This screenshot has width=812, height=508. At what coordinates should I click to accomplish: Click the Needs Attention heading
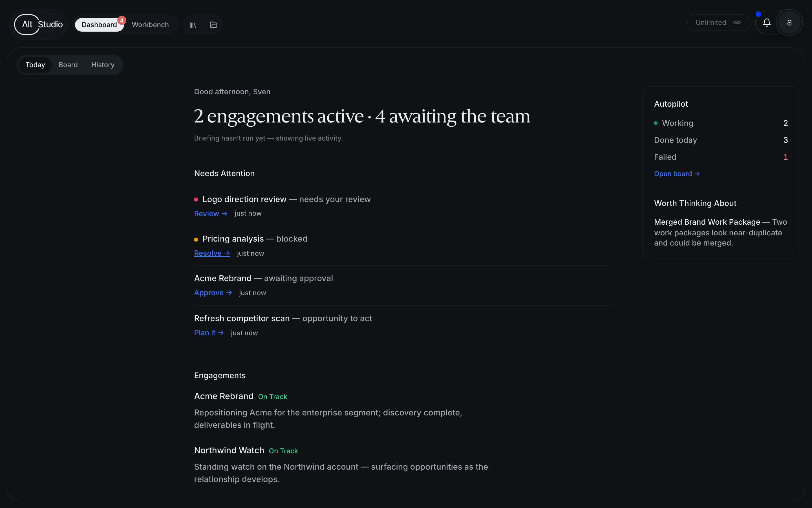pos(224,173)
